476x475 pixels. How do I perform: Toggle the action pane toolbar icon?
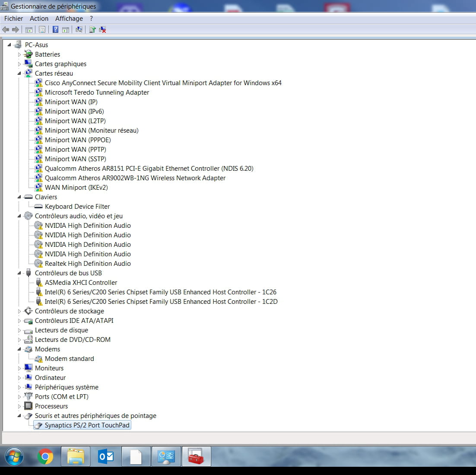66,29
